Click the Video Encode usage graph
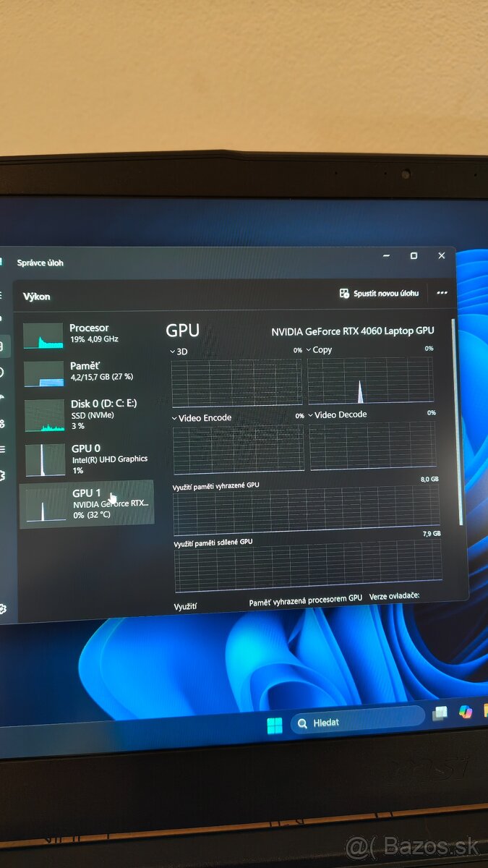488x868 pixels. 239,449
